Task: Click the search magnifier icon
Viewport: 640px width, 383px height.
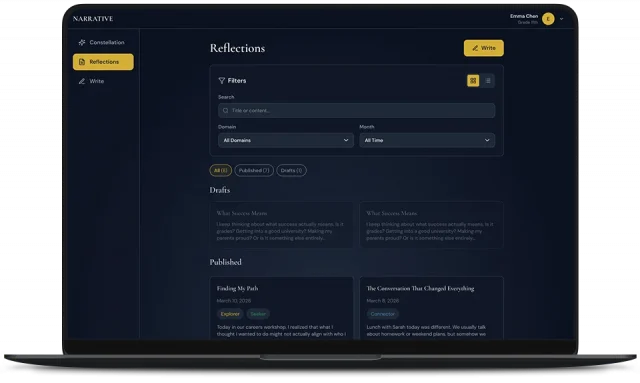Action: (x=226, y=111)
